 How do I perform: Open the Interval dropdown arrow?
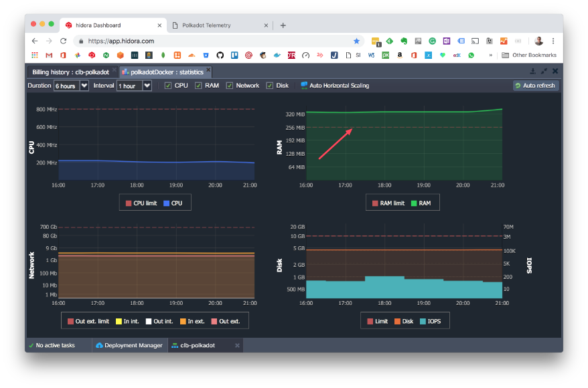[x=147, y=86]
